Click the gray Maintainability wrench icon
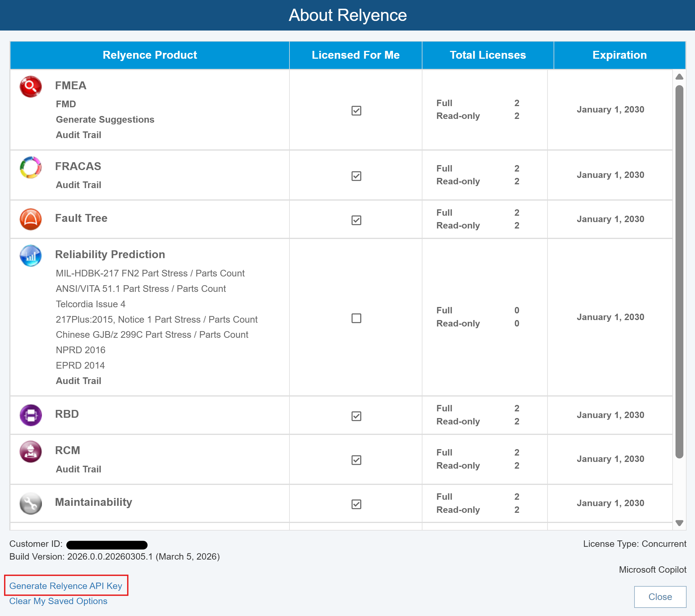Image resolution: width=695 pixels, height=616 pixels. [31, 503]
